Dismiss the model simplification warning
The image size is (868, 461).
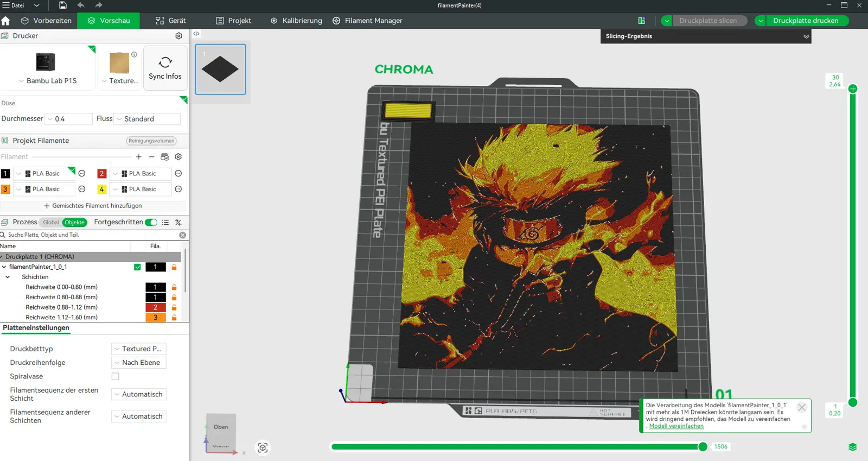coord(802,407)
